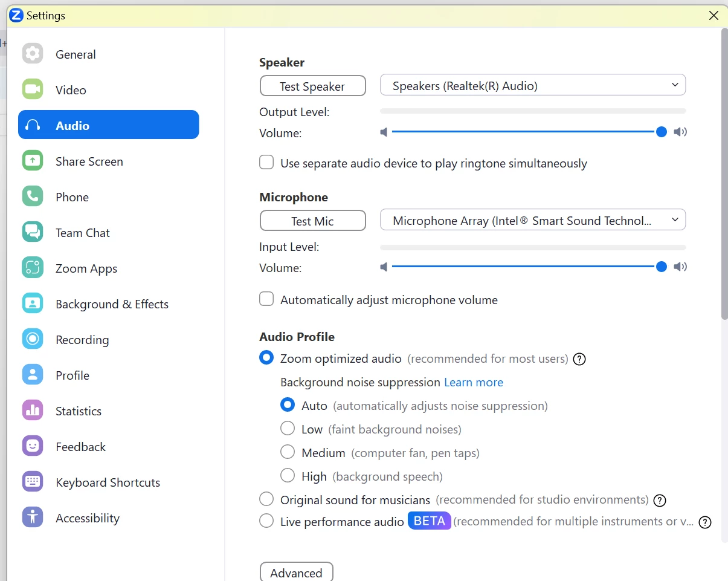Viewport: 728px width, 581px height.
Task: Click the Test Mic button
Action: click(313, 221)
